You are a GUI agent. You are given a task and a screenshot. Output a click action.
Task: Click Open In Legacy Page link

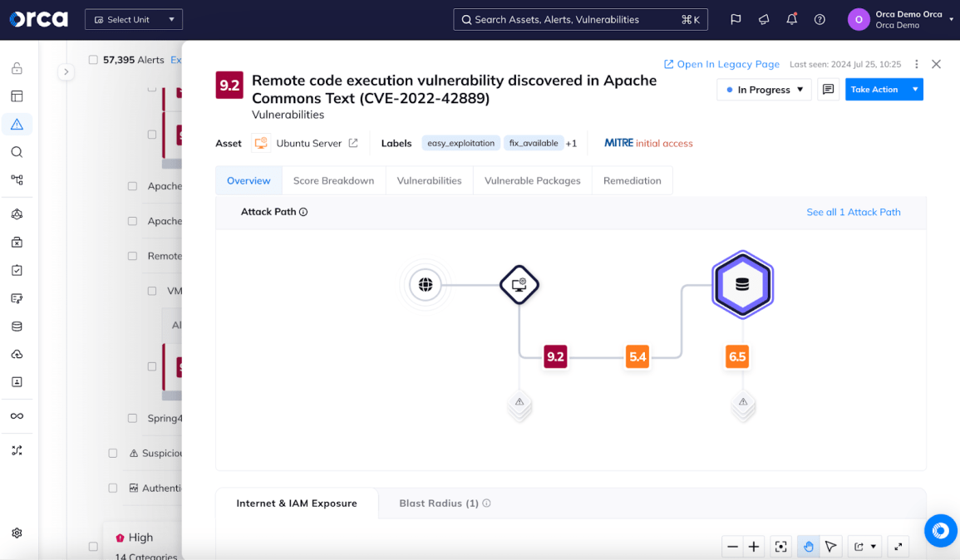721,64
